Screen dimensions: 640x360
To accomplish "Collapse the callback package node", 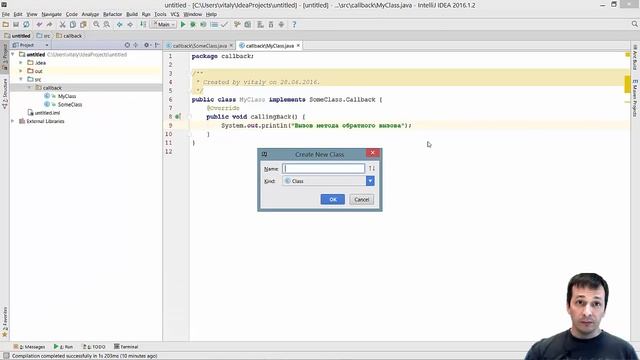I will pyautogui.click(x=29, y=88).
